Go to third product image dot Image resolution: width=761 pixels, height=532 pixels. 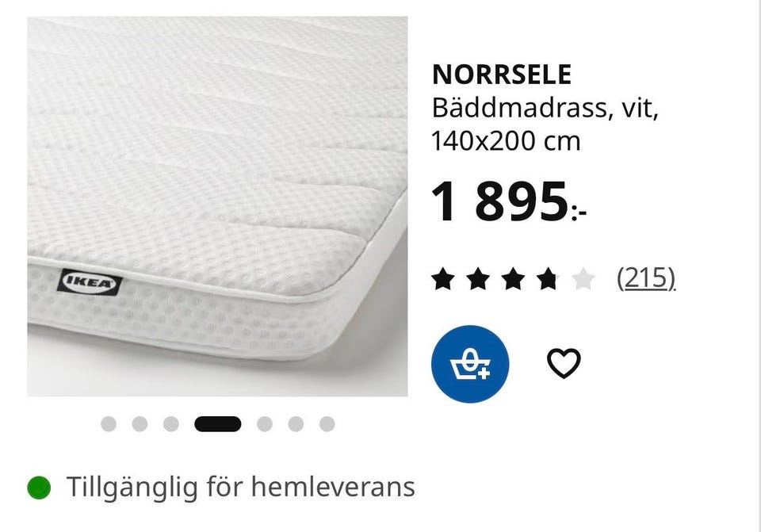tap(171, 423)
